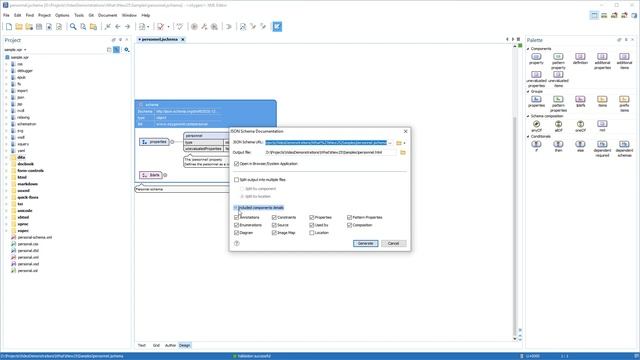Uncheck Open in Browser/System Application
The image size is (640, 360).
(x=236, y=164)
